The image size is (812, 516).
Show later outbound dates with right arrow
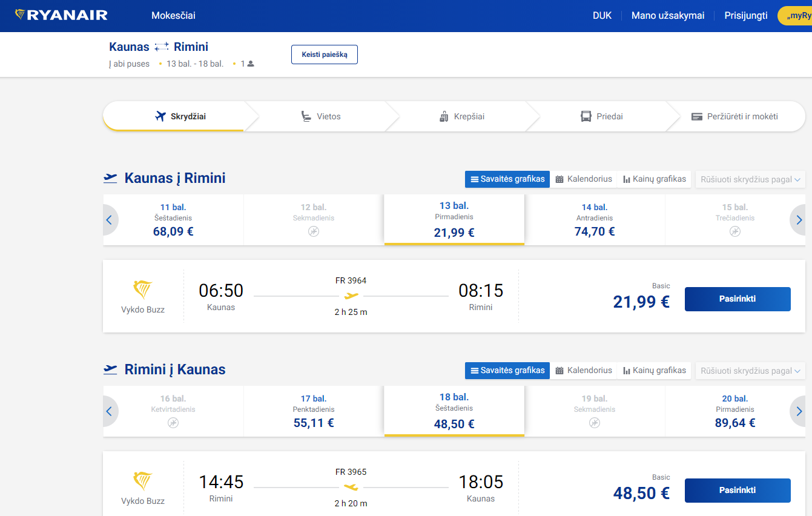click(799, 220)
